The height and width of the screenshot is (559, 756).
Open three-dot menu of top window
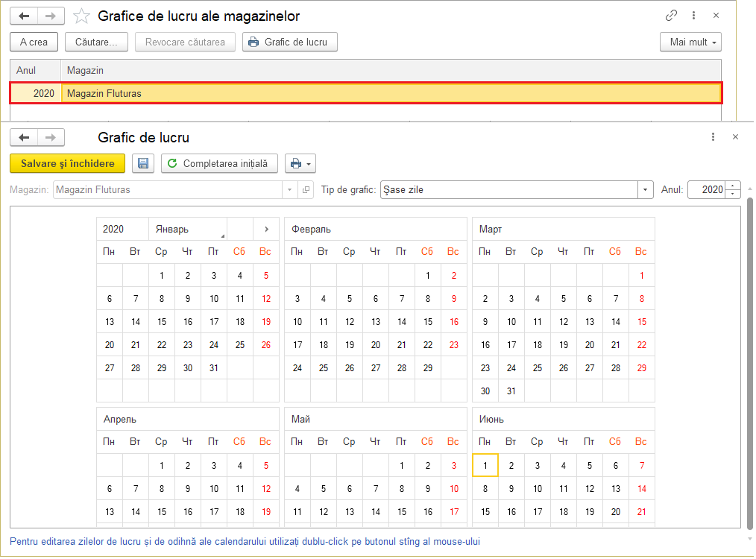click(x=695, y=16)
